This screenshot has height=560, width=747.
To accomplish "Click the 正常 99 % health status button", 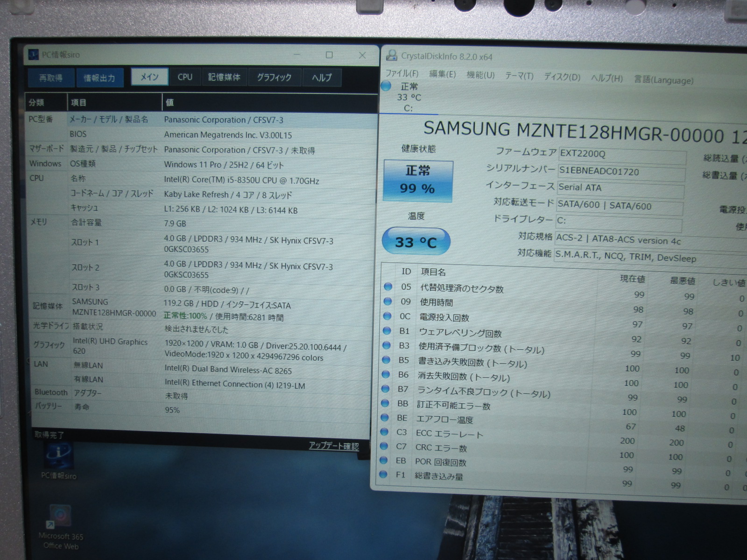I will 418,181.
